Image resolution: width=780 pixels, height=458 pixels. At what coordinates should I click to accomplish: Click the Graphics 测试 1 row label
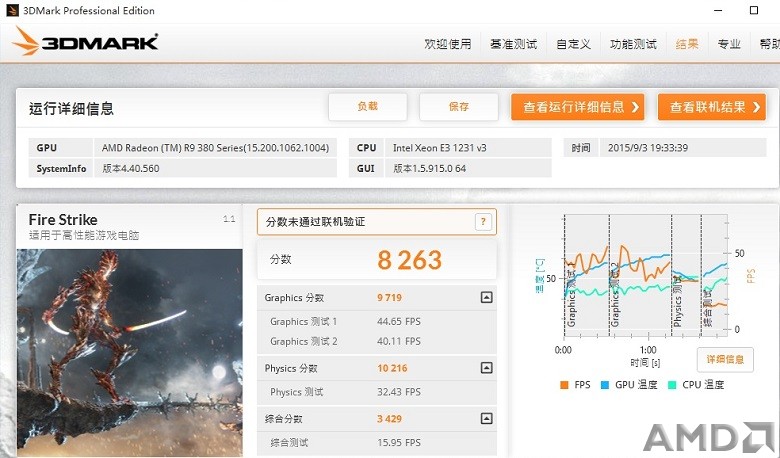click(303, 321)
